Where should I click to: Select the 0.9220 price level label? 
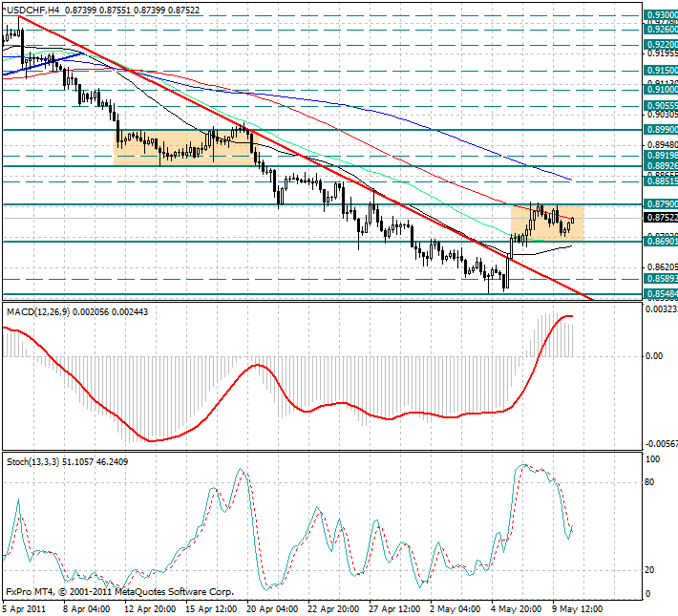coord(661,45)
